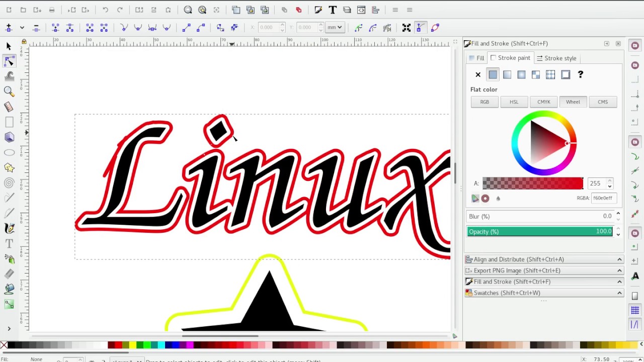
Task: Switch to the Stroke style tab
Action: [x=556, y=58]
